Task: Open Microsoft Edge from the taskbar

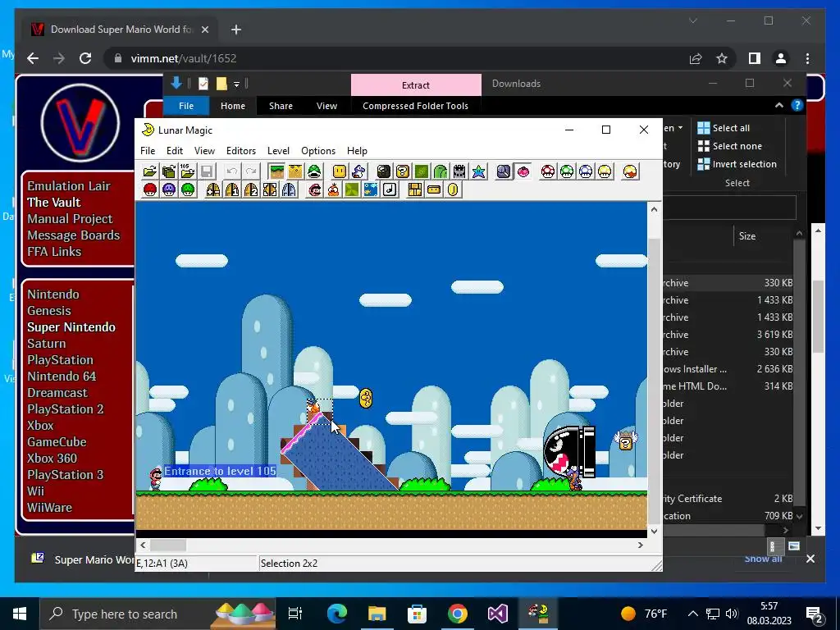Action: pos(337,614)
